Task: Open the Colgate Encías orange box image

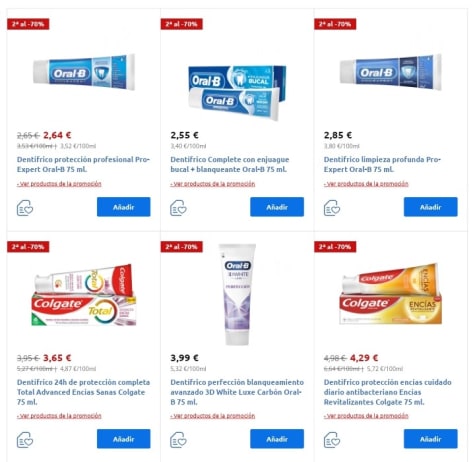Action: pos(391,294)
